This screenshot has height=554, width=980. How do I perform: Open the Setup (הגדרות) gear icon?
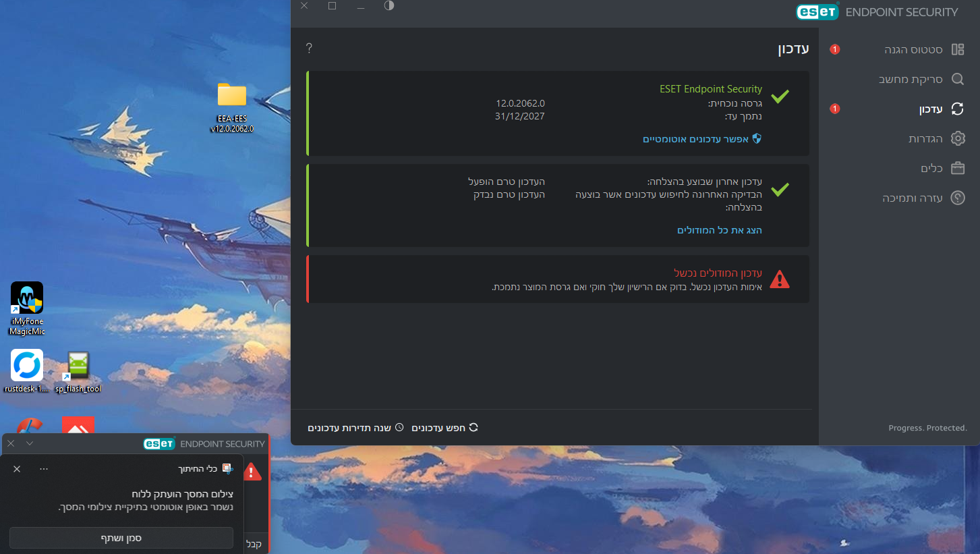click(957, 138)
